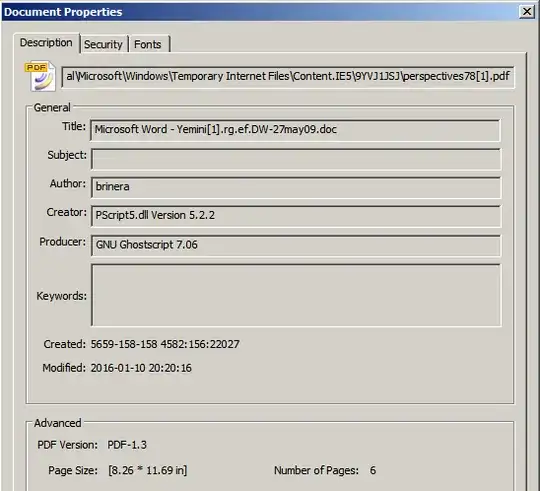Viewport: 540px width, 491px height.
Task: Click the Author: label
Action: pyautogui.click(x=68, y=184)
